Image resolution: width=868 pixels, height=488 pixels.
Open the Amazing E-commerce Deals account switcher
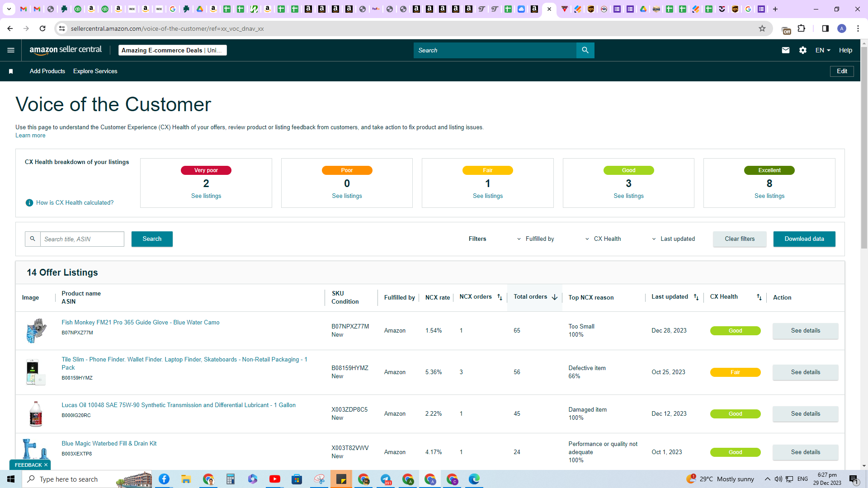[173, 50]
